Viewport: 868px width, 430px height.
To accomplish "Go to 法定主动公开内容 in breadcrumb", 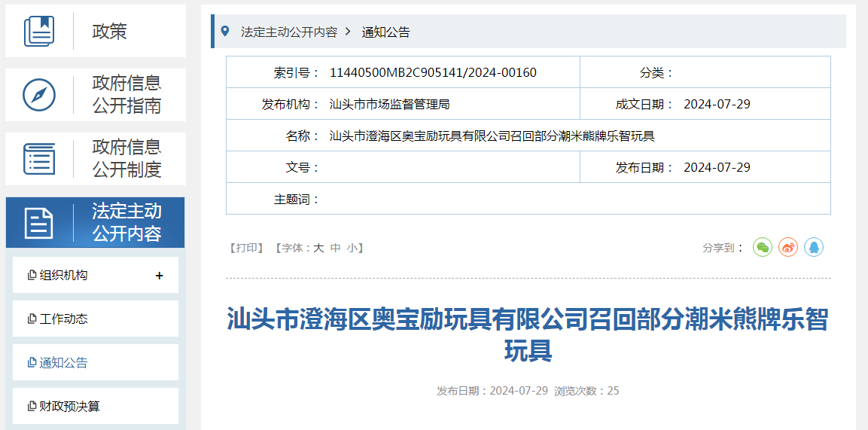I will pyautogui.click(x=288, y=32).
